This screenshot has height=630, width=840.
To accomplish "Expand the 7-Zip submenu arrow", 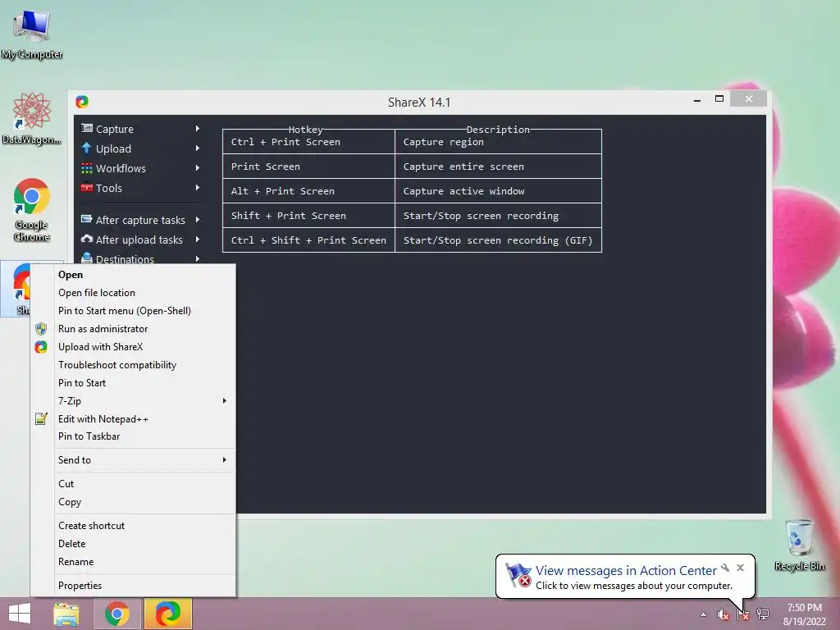I will [225, 400].
